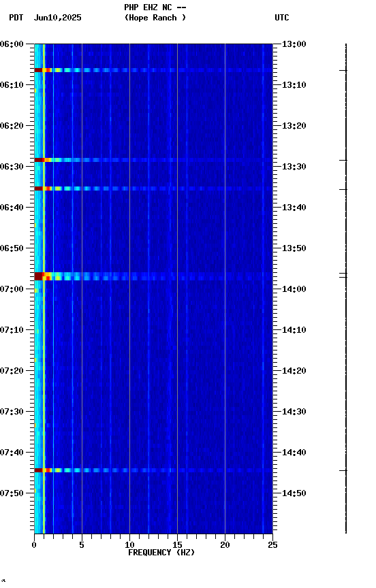Click the 14:40 UTC time label
Screen dimensions: 376x588
coord(294,453)
